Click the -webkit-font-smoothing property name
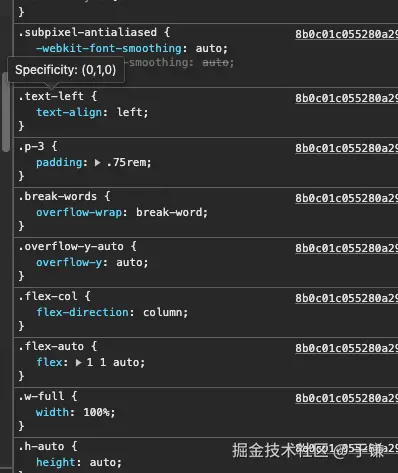The height and width of the screenshot is (473, 398). [x=109, y=48]
